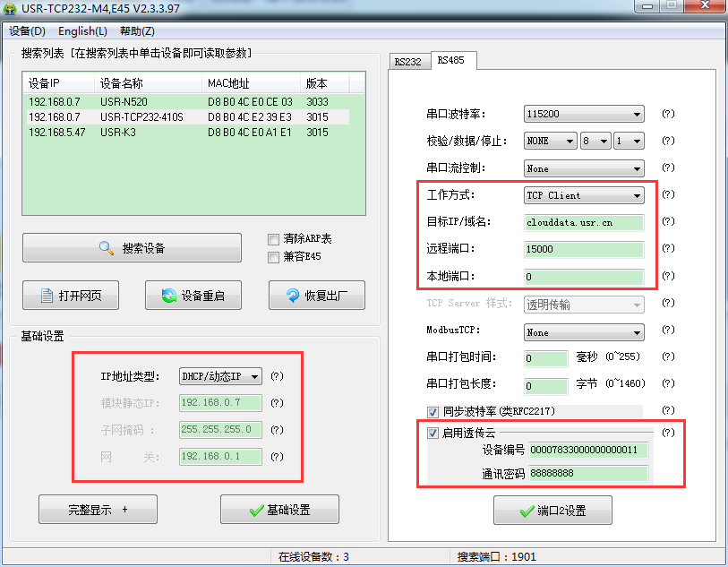
Task: Click the 搜索设备 magnifier button
Action: (x=132, y=248)
